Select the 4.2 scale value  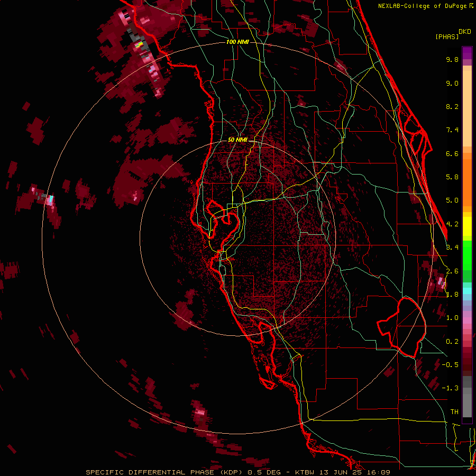click(452, 224)
